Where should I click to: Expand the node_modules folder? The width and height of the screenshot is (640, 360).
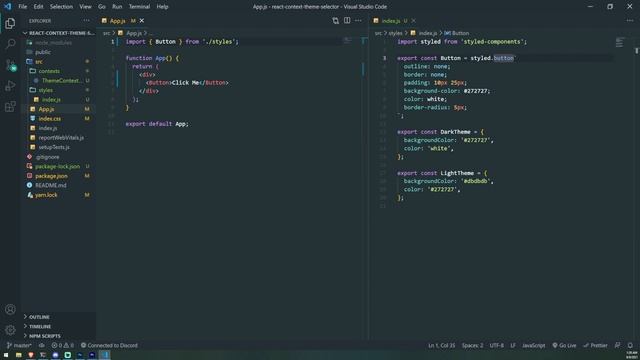(x=53, y=42)
